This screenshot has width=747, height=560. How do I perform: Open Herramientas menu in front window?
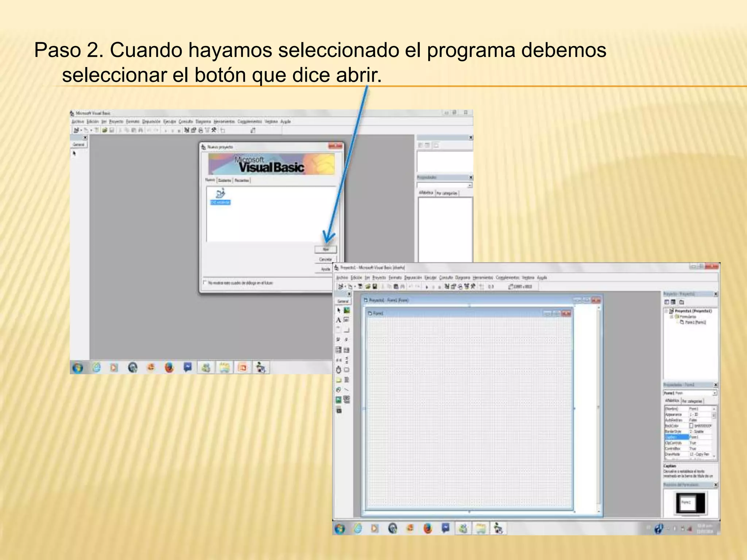[x=483, y=277]
